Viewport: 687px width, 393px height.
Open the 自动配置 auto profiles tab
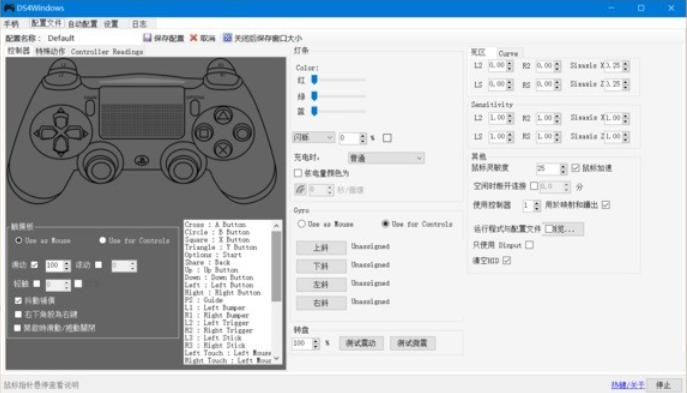click(82, 24)
